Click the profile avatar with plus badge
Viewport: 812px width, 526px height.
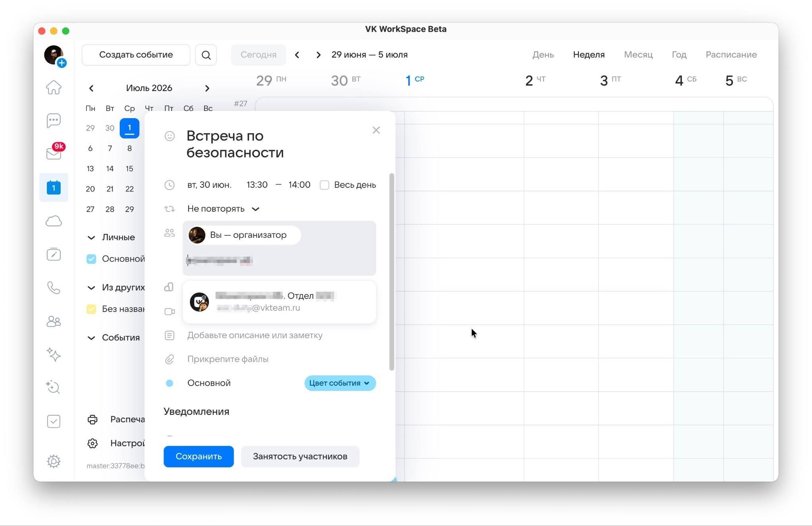click(54, 55)
